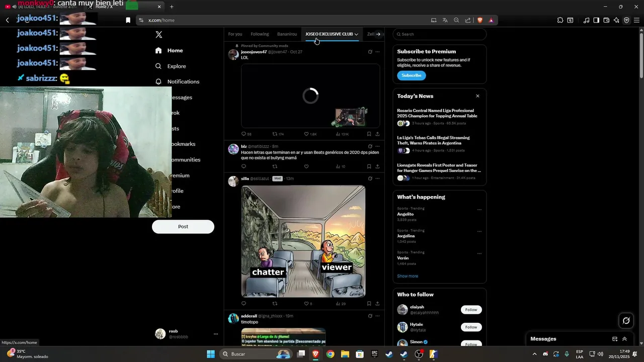644x362 pixels.
Task: Open the account menu dots next to rosb
Action: pyautogui.click(x=216, y=334)
